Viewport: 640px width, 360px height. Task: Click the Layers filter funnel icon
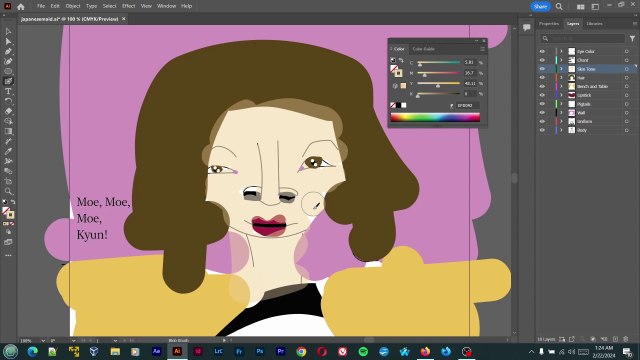(x=632, y=38)
